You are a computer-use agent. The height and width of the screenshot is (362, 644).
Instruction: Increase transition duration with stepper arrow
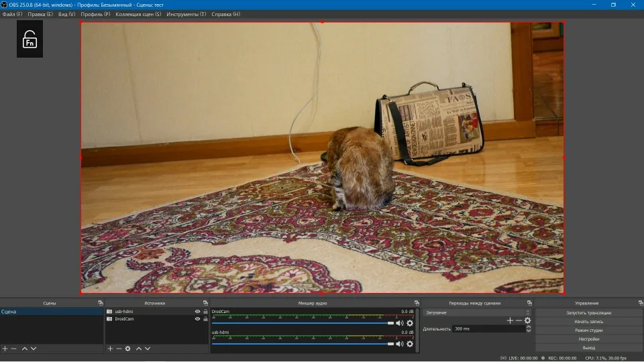528,326
